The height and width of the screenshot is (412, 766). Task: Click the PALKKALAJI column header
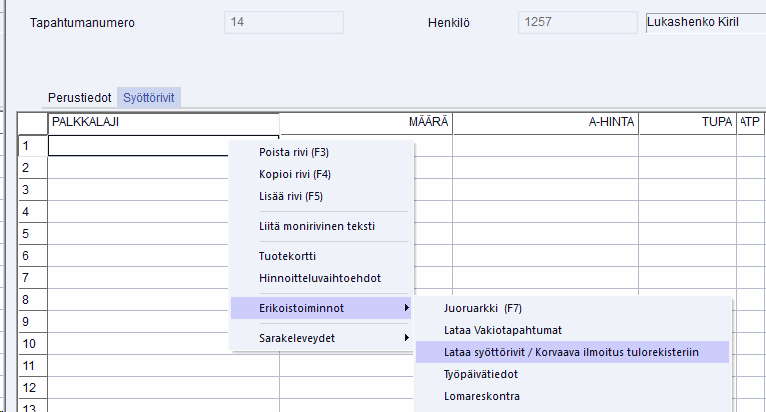click(x=163, y=122)
